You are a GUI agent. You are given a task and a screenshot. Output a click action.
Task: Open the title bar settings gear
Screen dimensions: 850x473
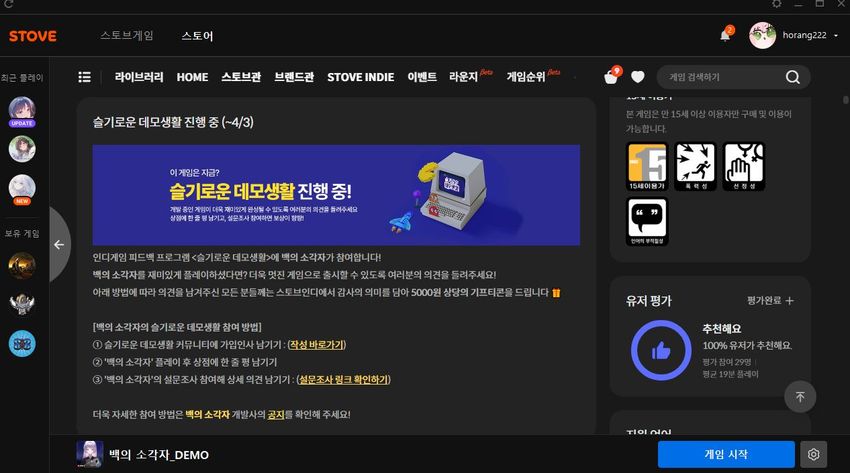click(777, 4)
